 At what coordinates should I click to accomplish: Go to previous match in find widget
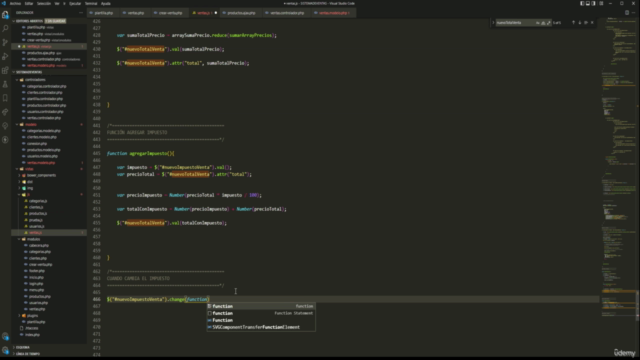573,23
